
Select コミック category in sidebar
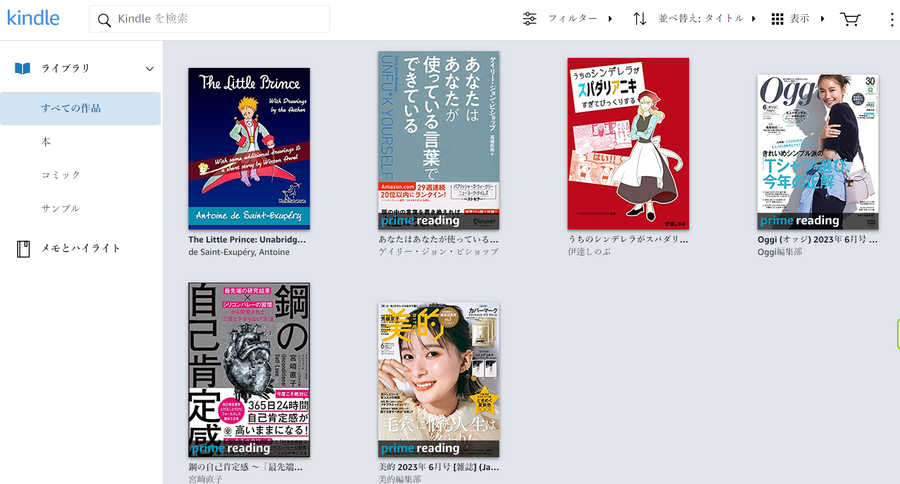click(x=60, y=175)
